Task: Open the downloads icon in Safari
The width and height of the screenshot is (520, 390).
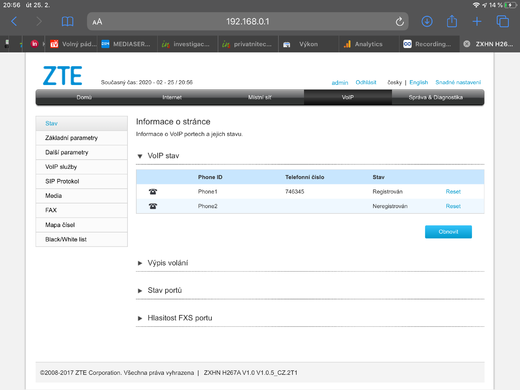Action: (x=427, y=22)
